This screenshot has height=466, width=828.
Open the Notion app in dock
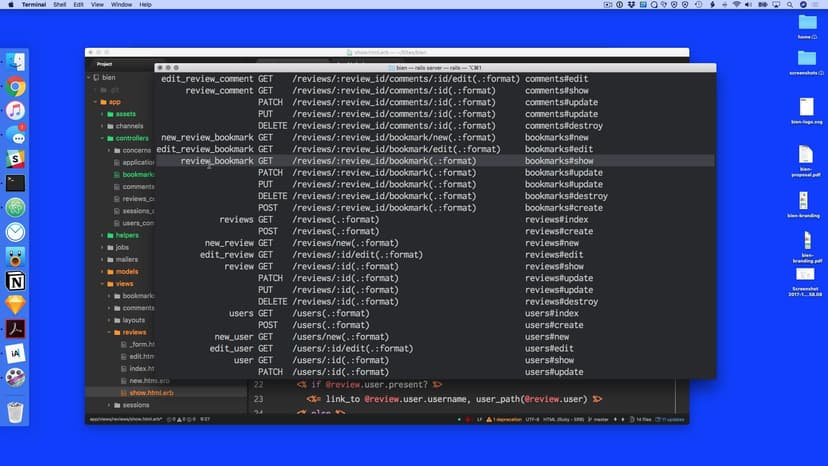click(x=16, y=281)
